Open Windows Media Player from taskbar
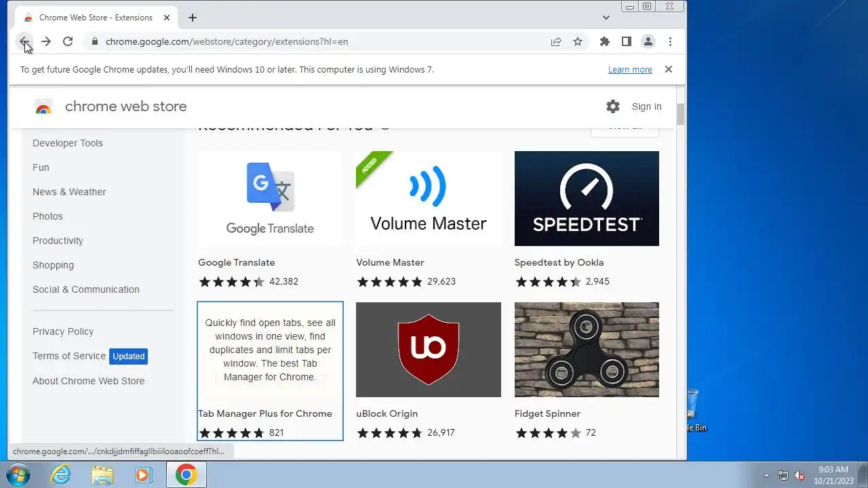The width and height of the screenshot is (868, 488). coord(143,474)
